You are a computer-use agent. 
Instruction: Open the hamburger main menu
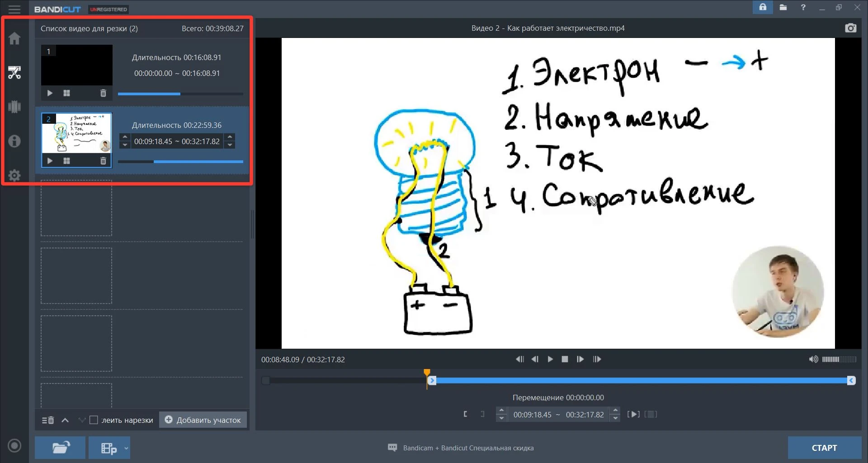14,9
